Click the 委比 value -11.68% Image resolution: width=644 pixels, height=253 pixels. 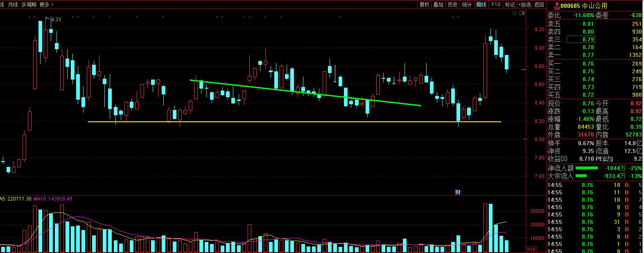(x=583, y=15)
